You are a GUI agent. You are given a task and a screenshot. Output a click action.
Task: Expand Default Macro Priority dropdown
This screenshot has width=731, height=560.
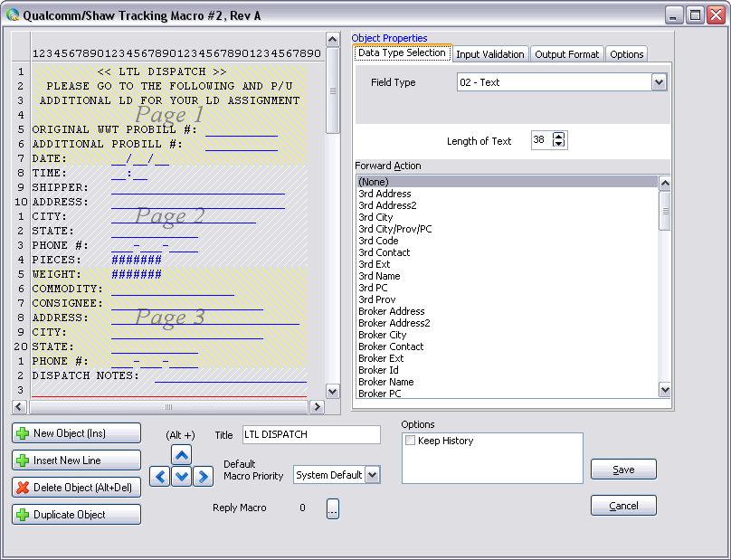pyautogui.click(x=373, y=475)
